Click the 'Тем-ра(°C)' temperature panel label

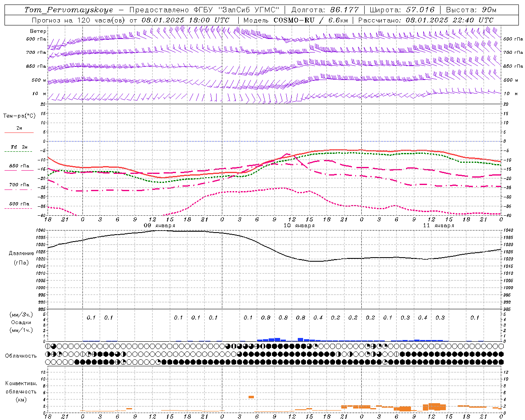[19, 116]
